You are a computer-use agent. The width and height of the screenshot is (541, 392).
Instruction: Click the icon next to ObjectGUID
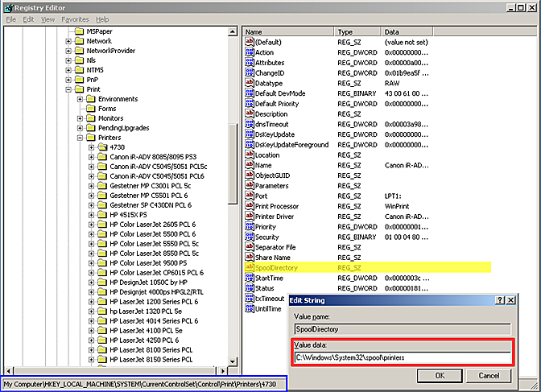tap(250, 175)
